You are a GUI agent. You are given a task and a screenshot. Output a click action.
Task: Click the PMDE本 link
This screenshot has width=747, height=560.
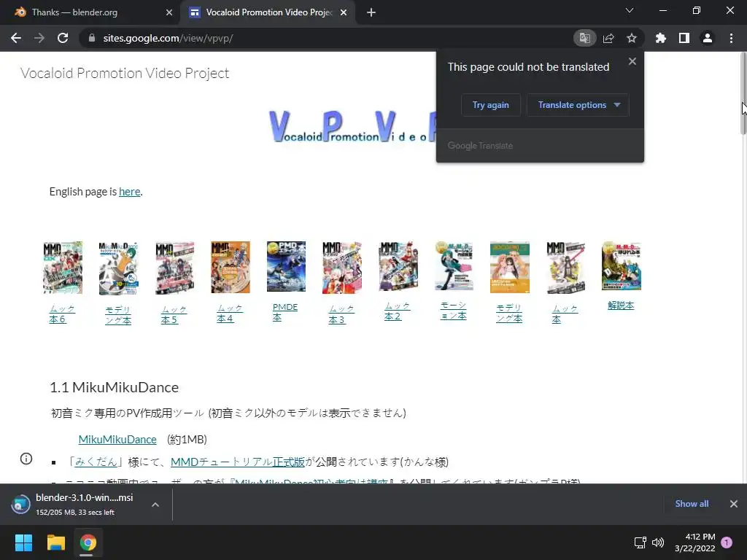point(285,312)
